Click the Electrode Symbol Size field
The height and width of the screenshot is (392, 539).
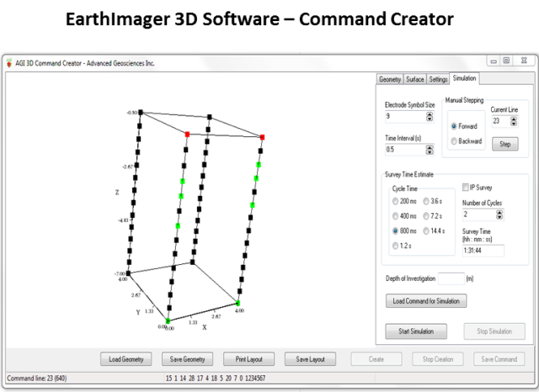[405, 116]
